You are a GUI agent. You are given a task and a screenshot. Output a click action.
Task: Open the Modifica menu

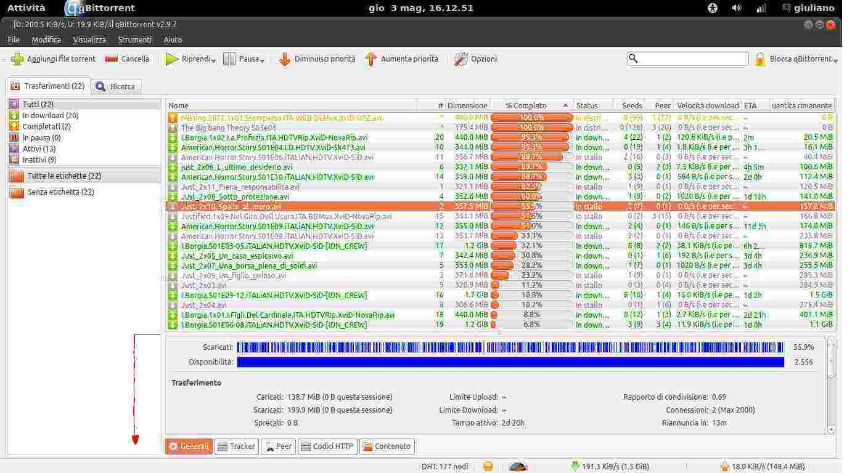[x=46, y=39]
